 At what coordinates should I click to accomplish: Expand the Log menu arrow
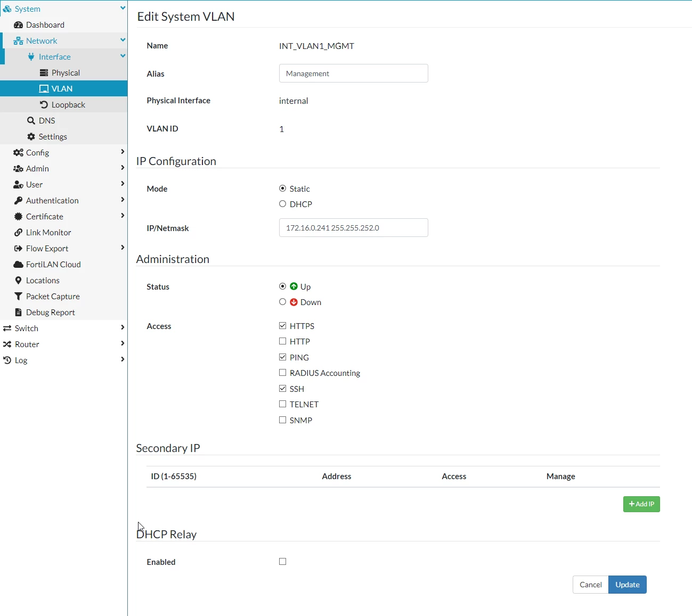pyautogui.click(x=123, y=359)
